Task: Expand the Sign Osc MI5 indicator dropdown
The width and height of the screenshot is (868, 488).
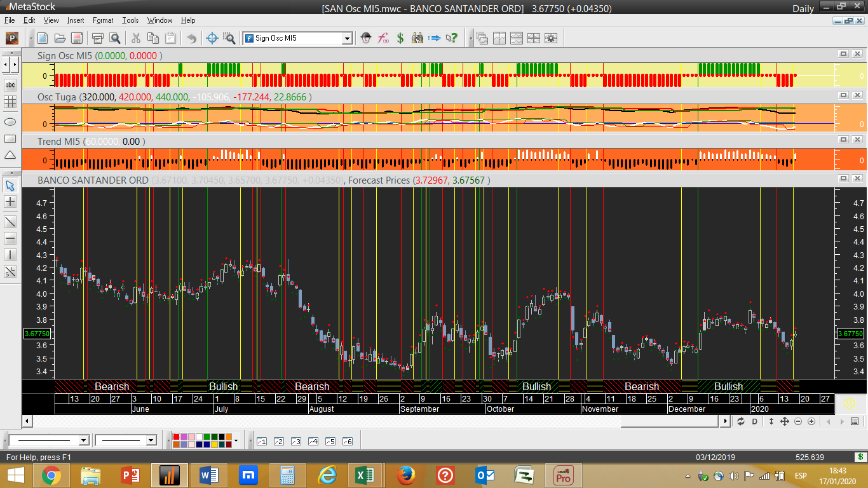Action: (x=347, y=38)
